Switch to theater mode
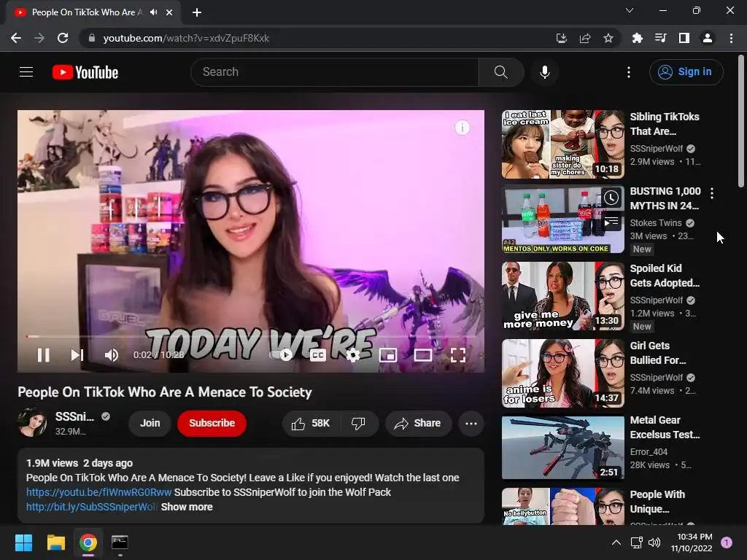Viewport: 747px width, 560px height. coord(423,355)
